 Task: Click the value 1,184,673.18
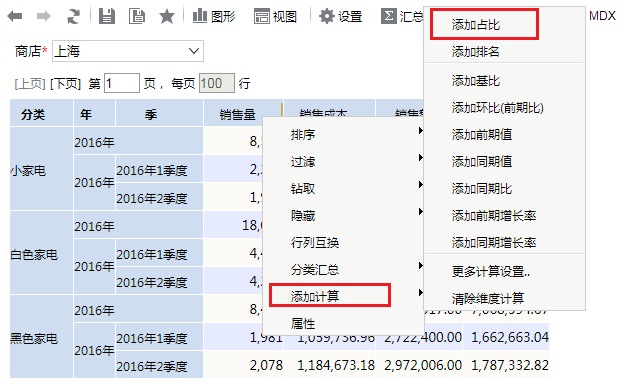point(336,365)
